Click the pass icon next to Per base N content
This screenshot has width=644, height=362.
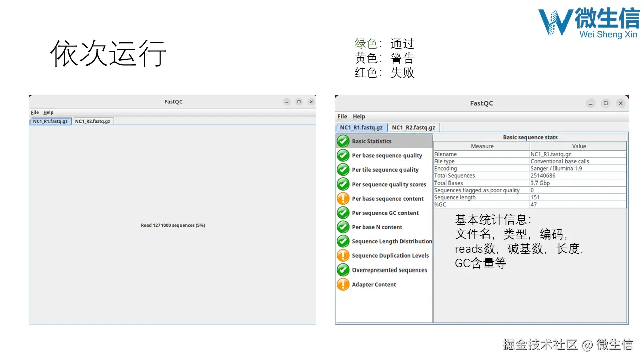[343, 227]
